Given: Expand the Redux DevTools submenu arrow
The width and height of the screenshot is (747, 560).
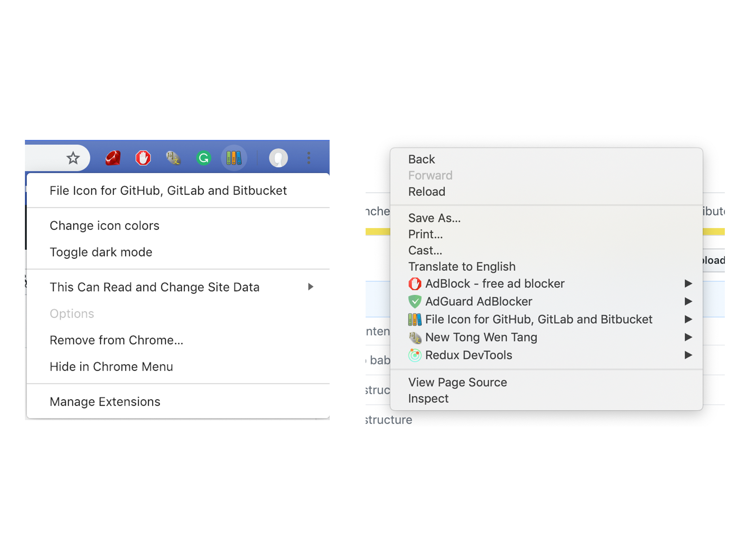Looking at the screenshot, I should [688, 355].
